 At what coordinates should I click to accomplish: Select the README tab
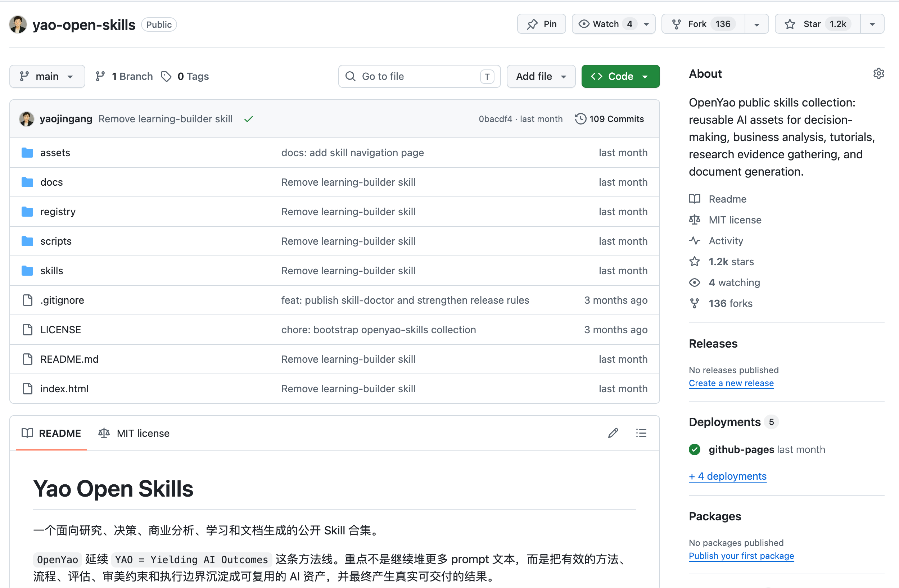click(x=51, y=433)
